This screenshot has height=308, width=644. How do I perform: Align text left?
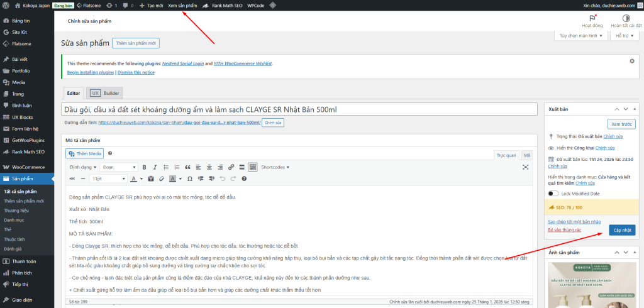[199, 167]
